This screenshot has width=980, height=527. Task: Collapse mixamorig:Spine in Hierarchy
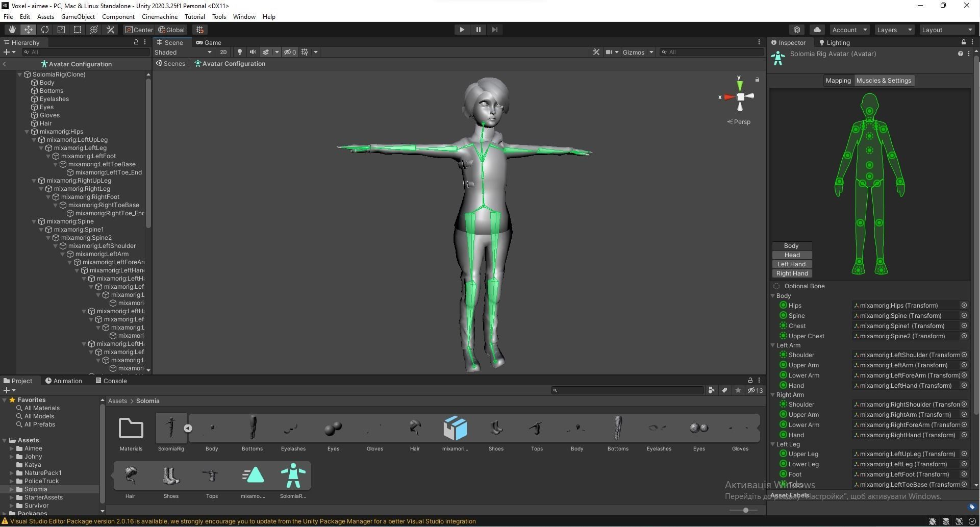(34, 221)
